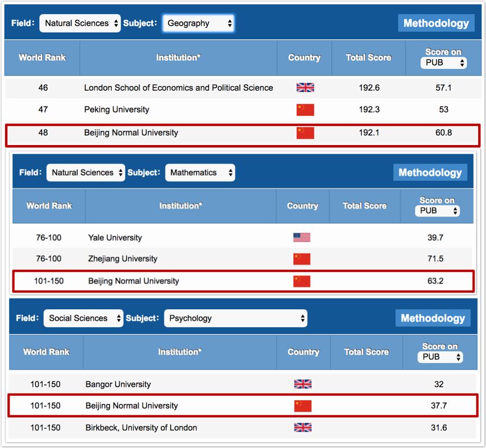Open the Mathematics subject dropdown
The image size is (486, 448).
click(x=200, y=173)
